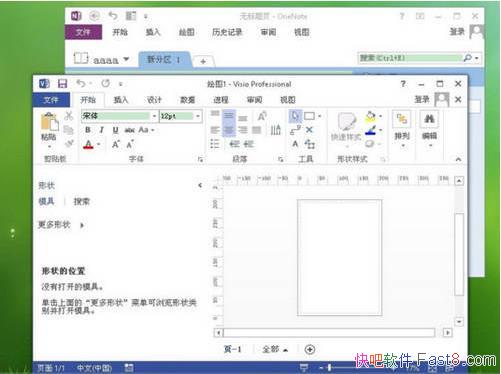This screenshot has width=501, height=374.
Task: Open the font color dropdown arrow
Action: click(x=99, y=144)
